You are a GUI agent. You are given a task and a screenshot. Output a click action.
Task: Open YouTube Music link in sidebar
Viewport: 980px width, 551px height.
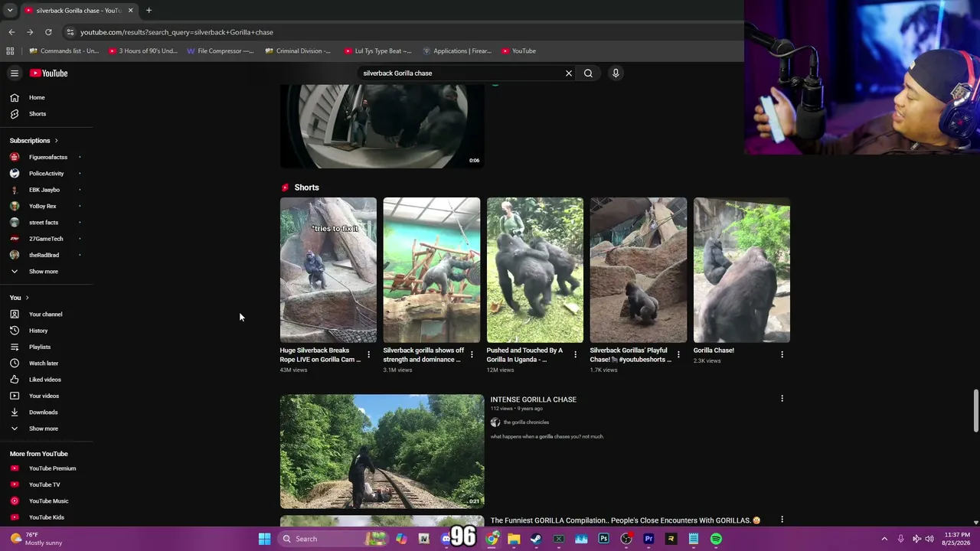48,501
